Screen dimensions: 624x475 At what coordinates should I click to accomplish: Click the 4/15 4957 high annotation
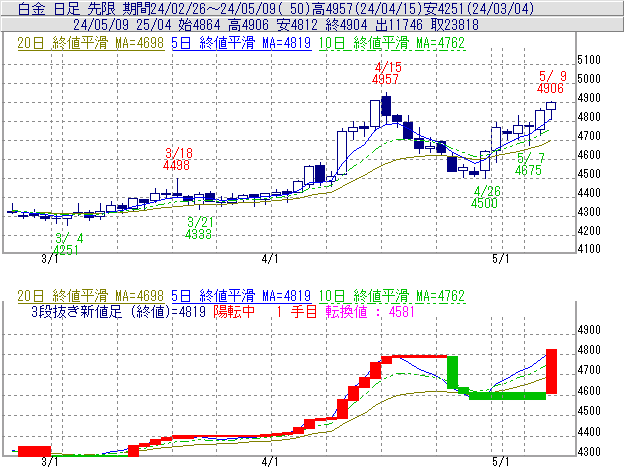[x=386, y=73]
